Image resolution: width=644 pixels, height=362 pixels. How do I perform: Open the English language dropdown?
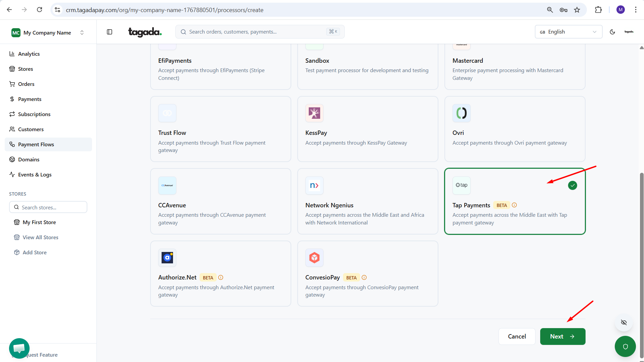tap(568, 32)
